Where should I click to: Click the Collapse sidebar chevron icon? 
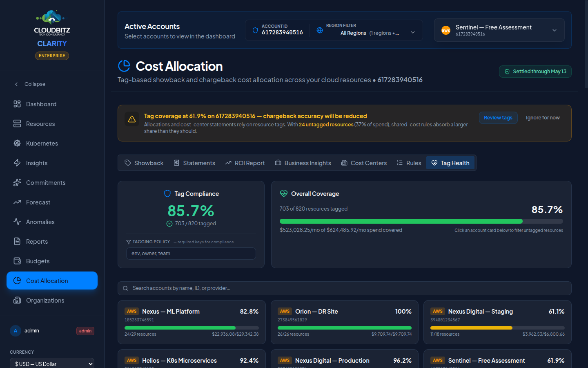pos(16,84)
